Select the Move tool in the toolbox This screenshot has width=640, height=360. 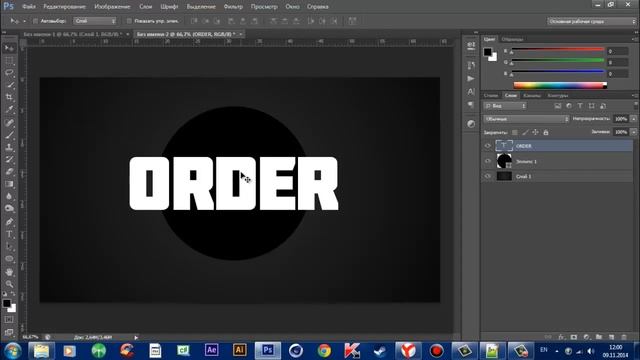9,48
